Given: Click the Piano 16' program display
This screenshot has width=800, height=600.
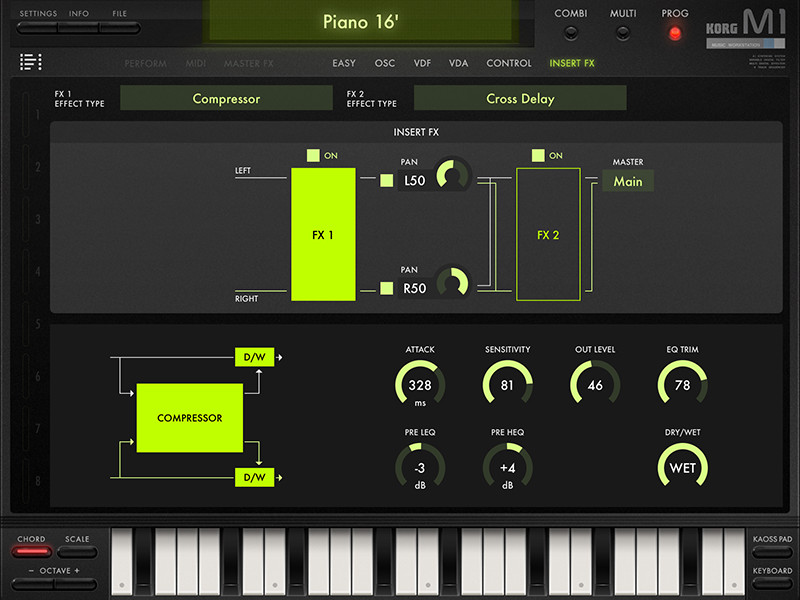Looking at the screenshot, I should (x=360, y=22).
